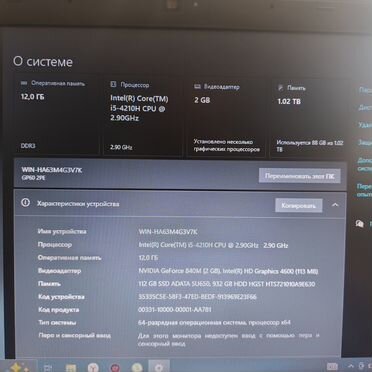Show hidden system tray icons
The height and width of the screenshot is (372, 372).
[x=351, y=367]
